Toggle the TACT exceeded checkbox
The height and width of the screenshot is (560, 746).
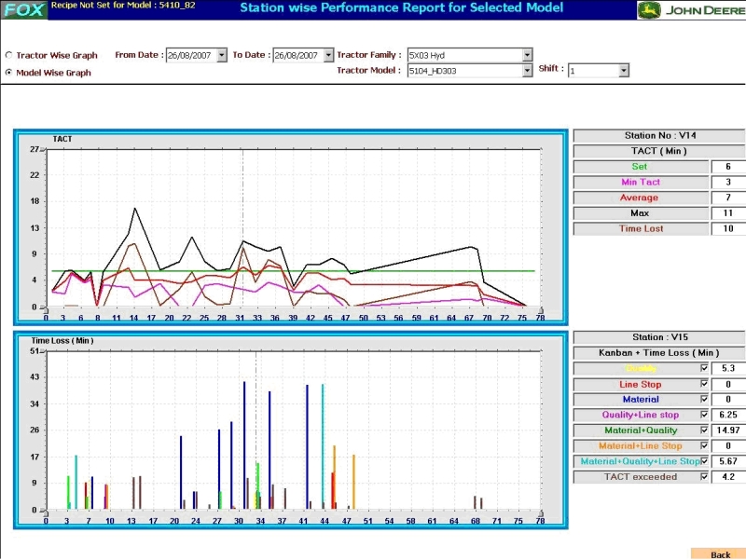point(704,477)
